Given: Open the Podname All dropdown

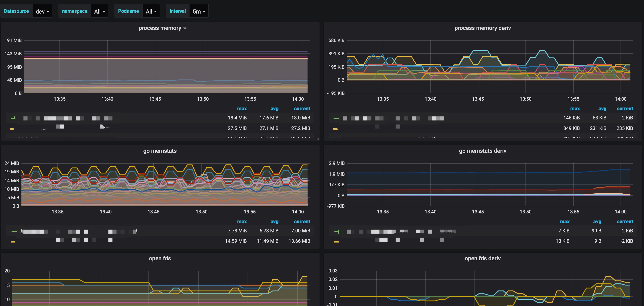Looking at the screenshot, I should click(x=151, y=11).
